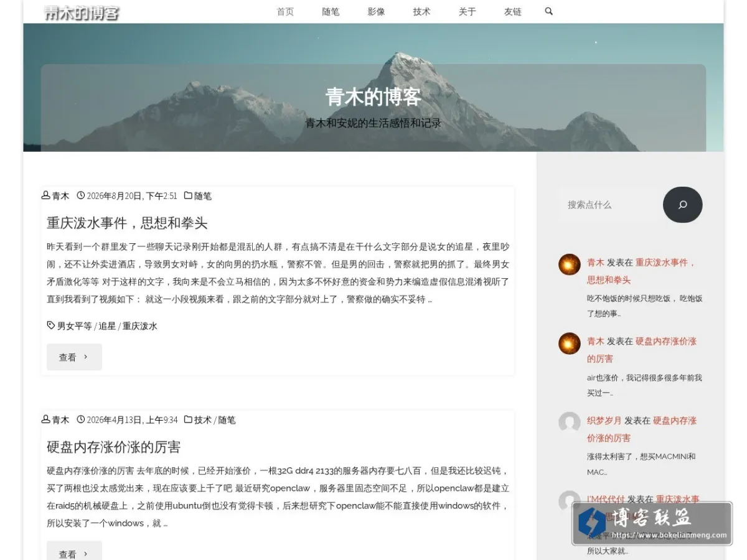Click excerpt text starting 硬盘内存涨价涨的厉害 去年底
Screen dimensions: 747x560
pos(278,497)
